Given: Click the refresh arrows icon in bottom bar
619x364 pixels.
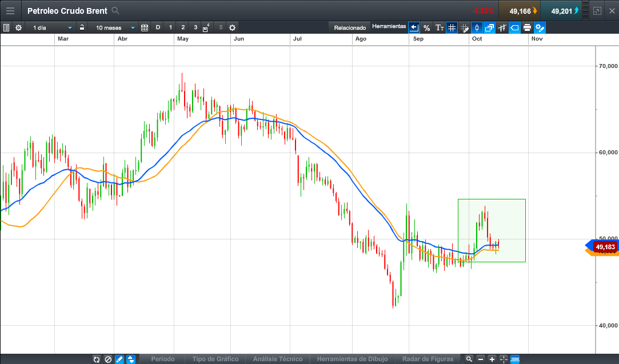Looking at the screenshot, I should tap(97, 359).
